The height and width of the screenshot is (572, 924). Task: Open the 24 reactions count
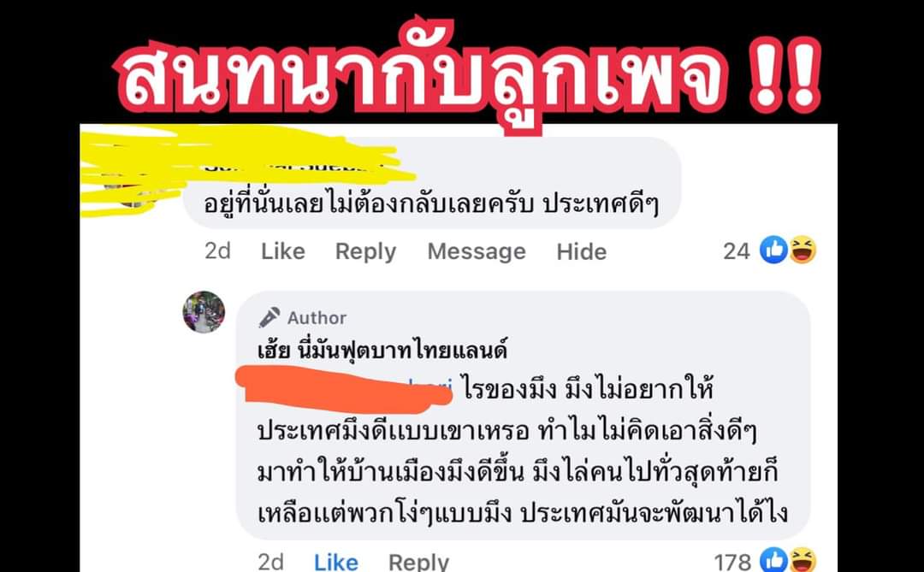coord(737,251)
